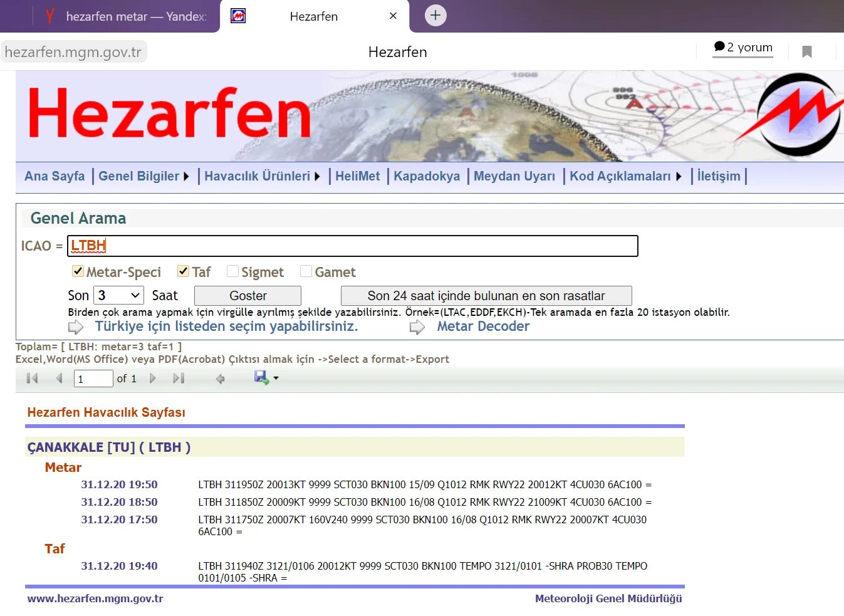
Task: Open Türkiye için listeden seçim yapabilirsiniz link
Action: pyautogui.click(x=226, y=326)
